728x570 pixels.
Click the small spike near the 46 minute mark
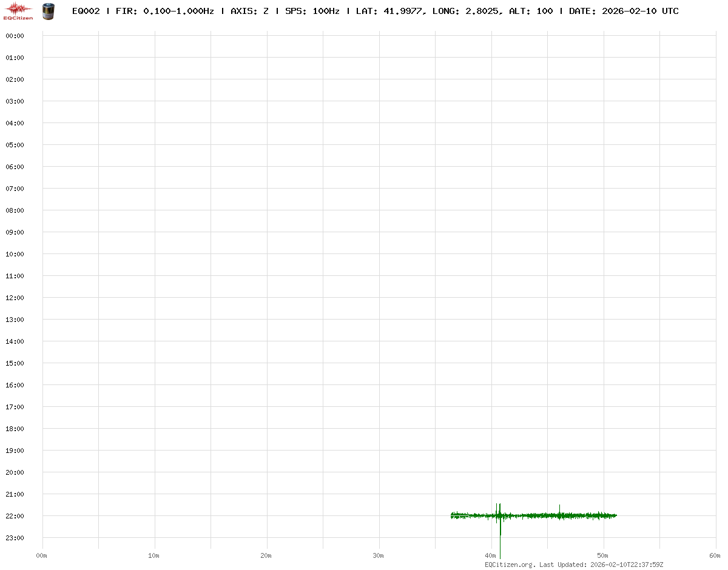(x=559, y=509)
